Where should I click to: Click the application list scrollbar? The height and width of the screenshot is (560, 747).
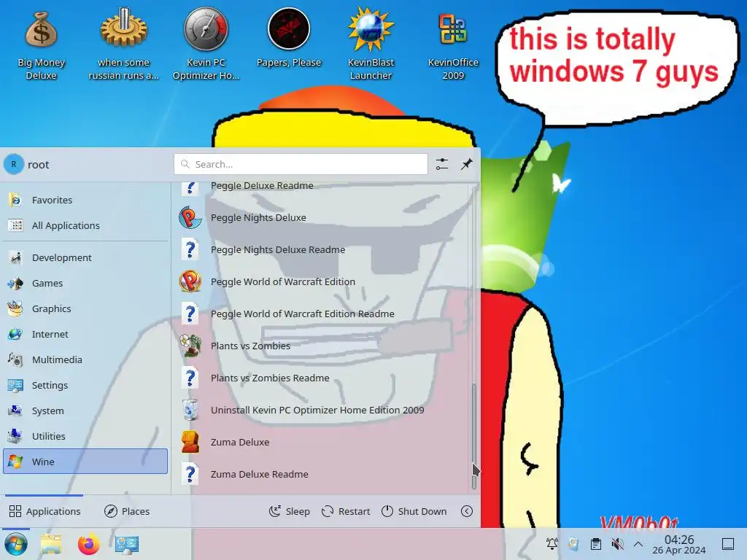473,436
